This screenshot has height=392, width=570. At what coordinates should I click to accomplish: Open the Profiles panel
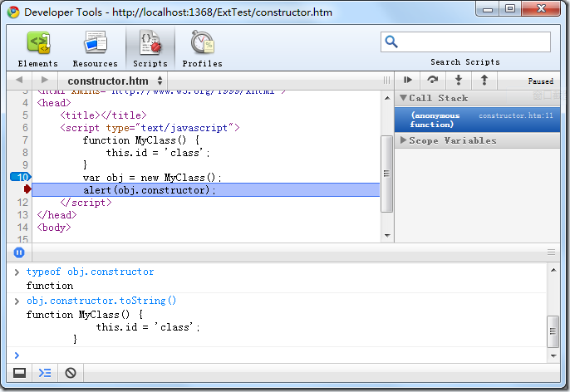[x=202, y=49]
